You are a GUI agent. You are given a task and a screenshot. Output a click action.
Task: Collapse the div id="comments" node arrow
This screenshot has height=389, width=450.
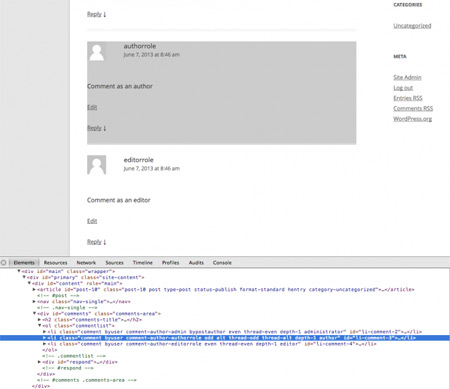pos(34,313)
